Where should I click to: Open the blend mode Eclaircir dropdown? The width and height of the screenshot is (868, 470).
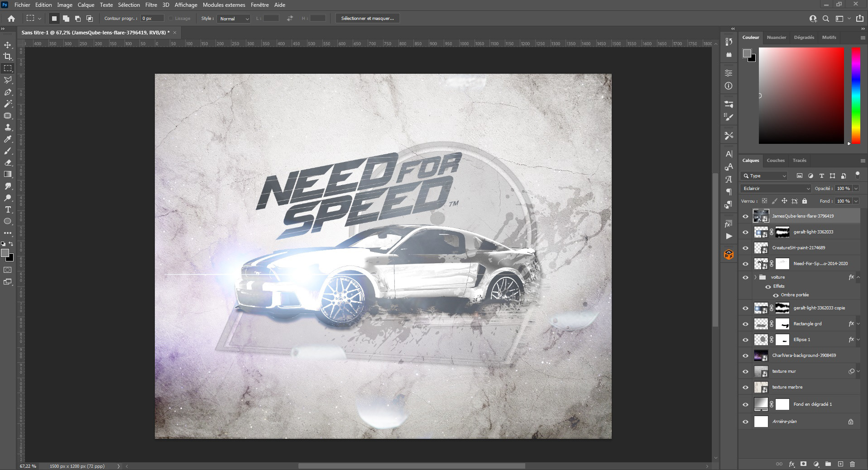pyautogui.click(x=776, y=188)
